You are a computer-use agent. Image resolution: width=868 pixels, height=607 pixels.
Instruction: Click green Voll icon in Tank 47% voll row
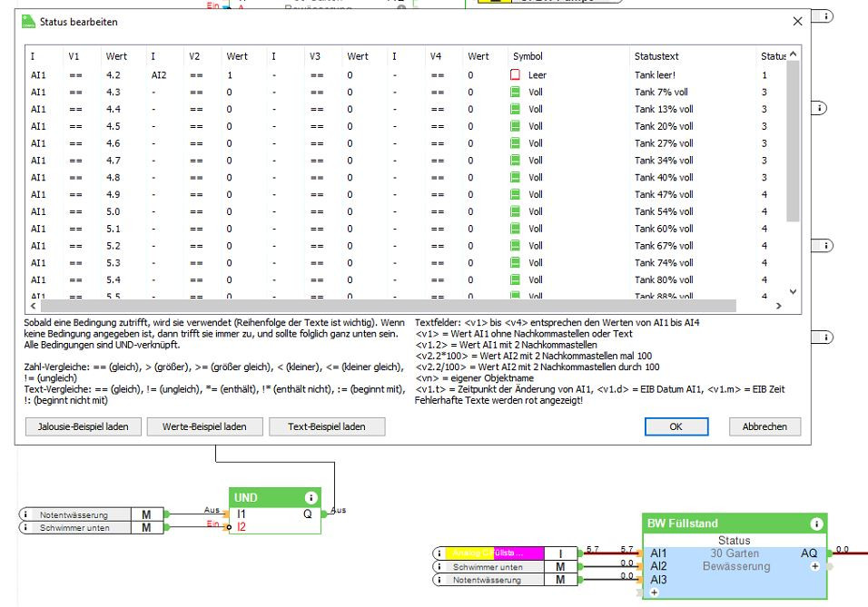coord(515,195)
